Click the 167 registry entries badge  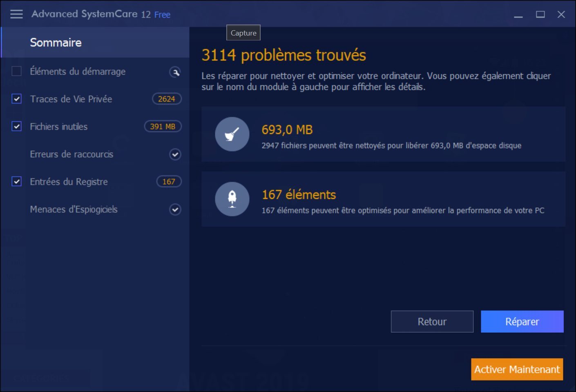[169, 182]
